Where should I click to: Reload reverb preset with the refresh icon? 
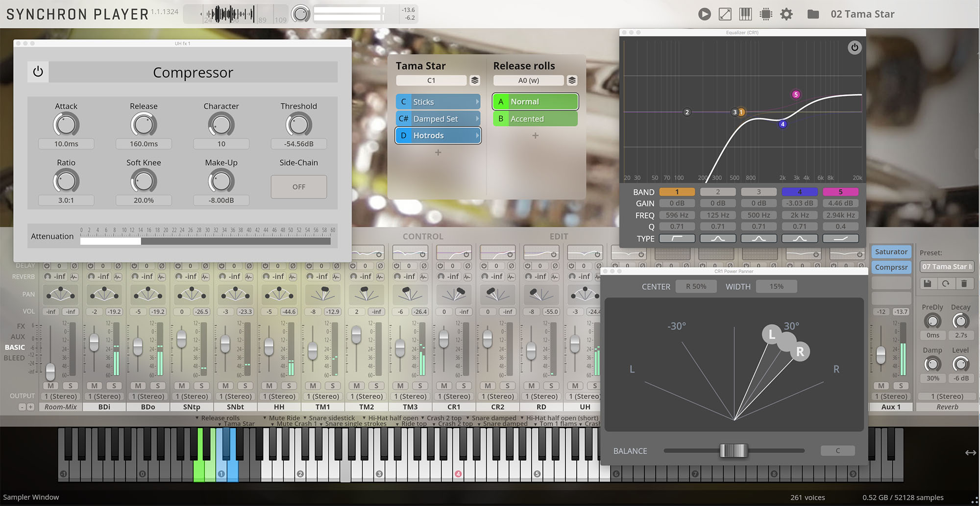(946, 283)
